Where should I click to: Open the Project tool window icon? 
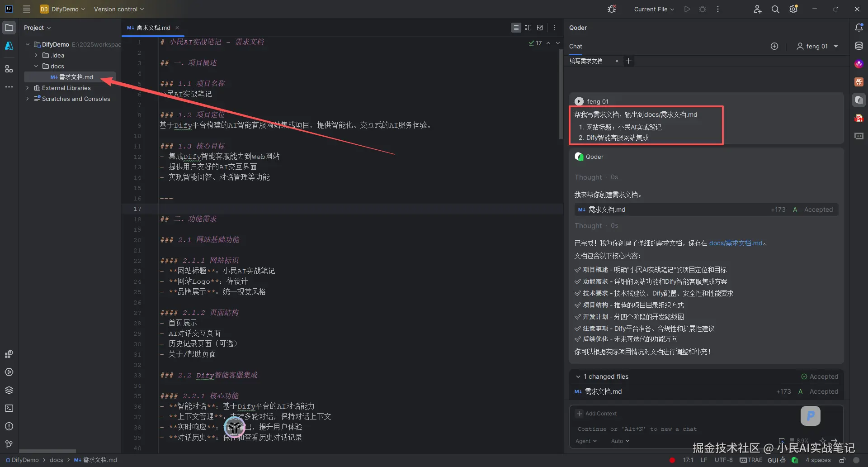[9, 28]
